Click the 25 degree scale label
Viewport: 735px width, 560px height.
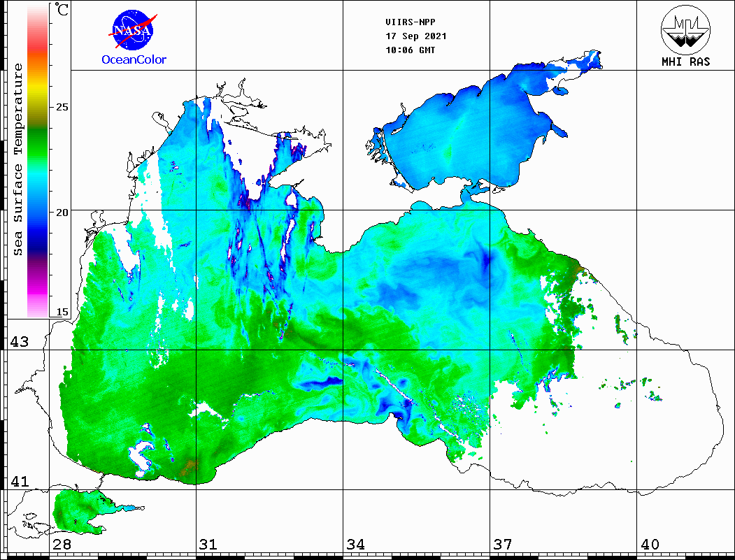(62, 107)
